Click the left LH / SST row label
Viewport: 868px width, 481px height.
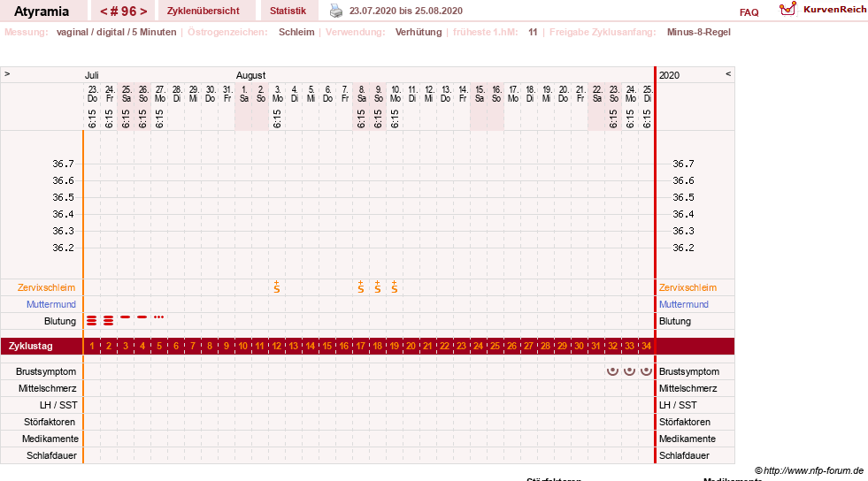[58, 405]
